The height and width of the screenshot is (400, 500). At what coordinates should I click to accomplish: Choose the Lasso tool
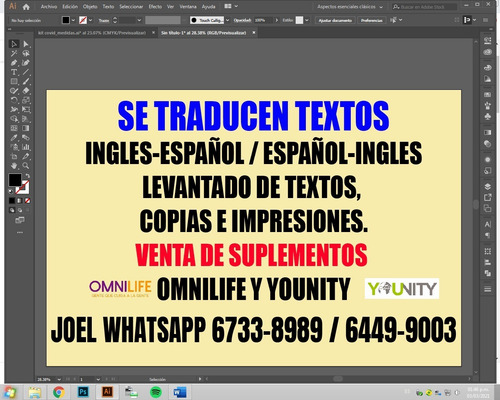pyautogui.click(x=26, y=53)
